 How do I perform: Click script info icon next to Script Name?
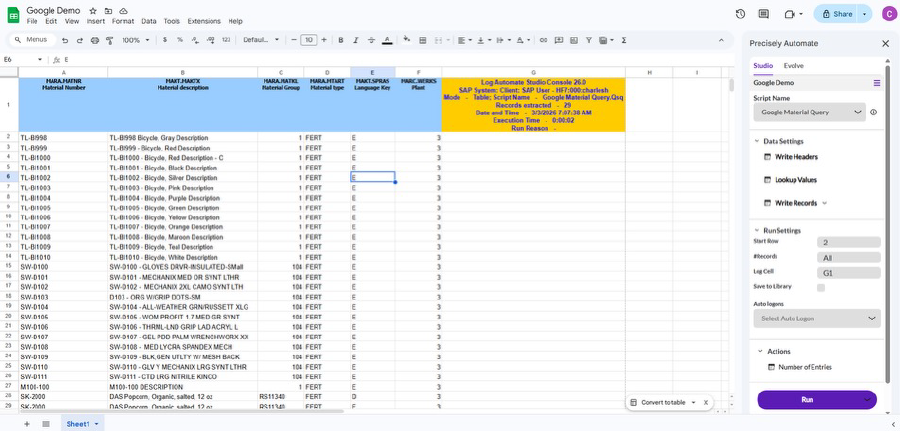[874, 112]
